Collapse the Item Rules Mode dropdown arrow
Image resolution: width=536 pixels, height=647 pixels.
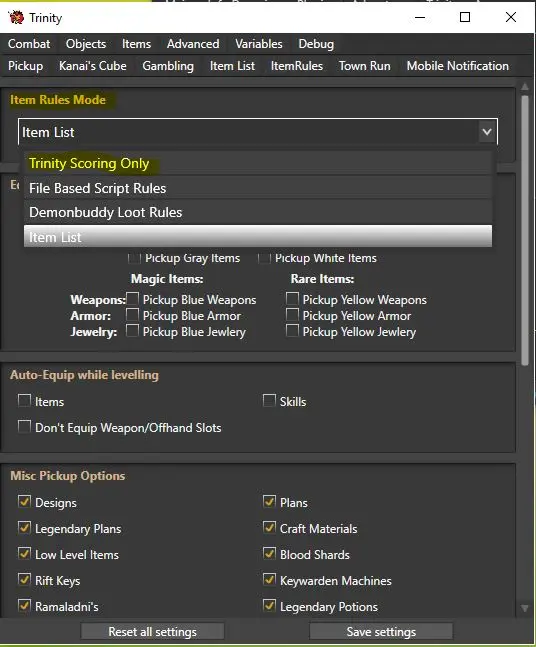point(487,132)
